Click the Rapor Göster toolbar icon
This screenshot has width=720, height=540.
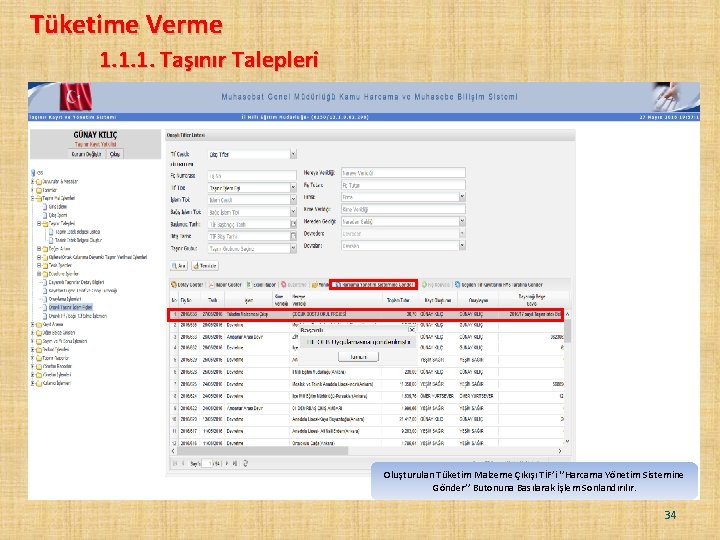pos(212,285)
